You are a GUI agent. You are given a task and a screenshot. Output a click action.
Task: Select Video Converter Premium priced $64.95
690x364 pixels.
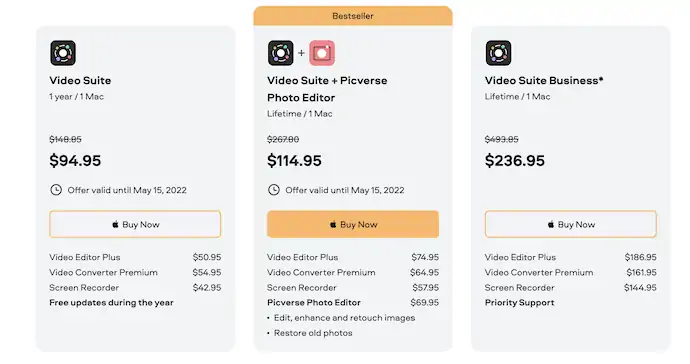[353, 272]
